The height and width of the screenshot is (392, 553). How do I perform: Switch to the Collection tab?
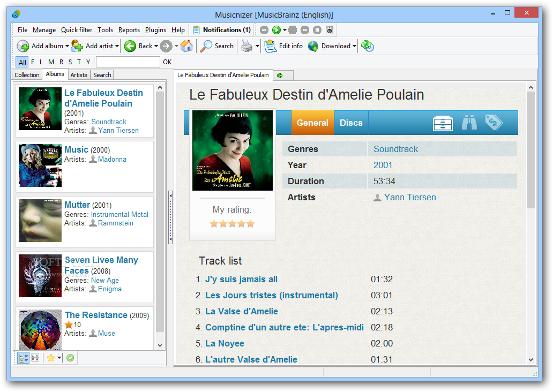27,75
